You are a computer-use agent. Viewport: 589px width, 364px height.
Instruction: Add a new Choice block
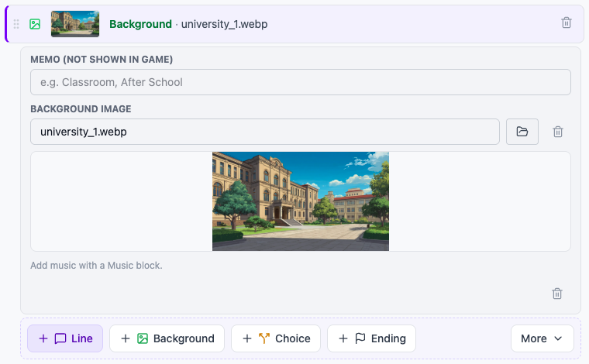(276, 338)
